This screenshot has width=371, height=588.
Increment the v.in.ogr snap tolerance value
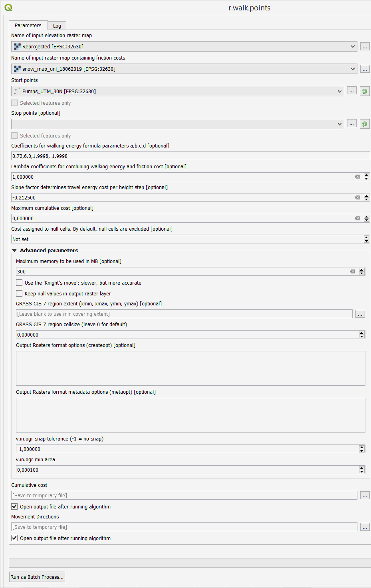362,447
